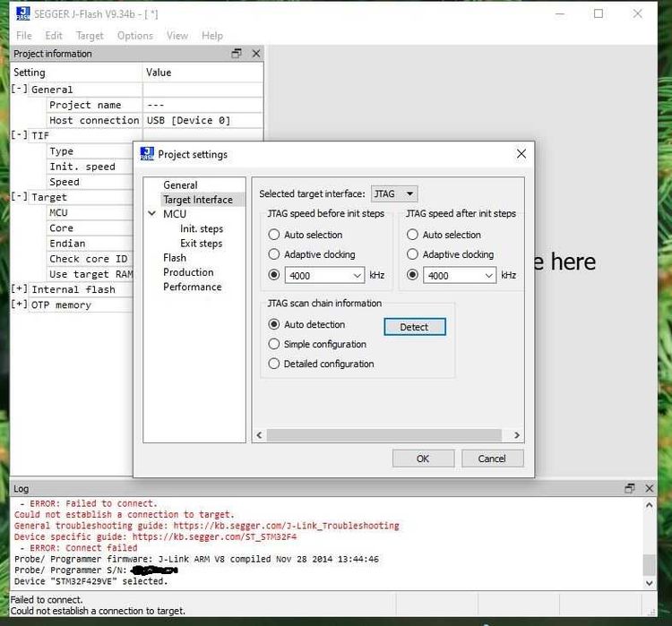
Task: Open the after-init speed 4000 kHz combo box
Action: [x=460, y=275]
